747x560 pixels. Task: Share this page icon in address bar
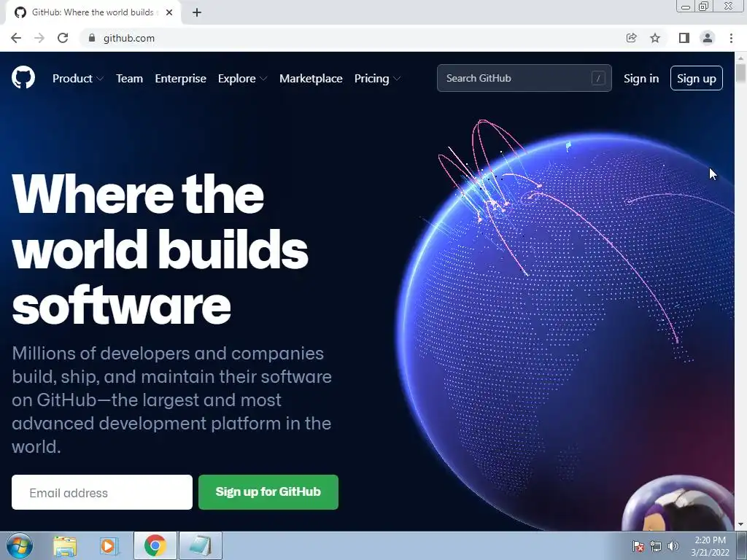coord(631,38)
